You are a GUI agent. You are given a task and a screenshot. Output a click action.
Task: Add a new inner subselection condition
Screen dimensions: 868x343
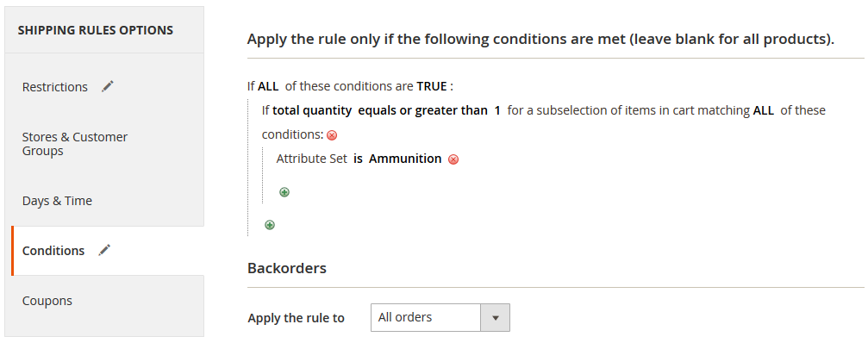pyautogui.click(x=284, y=192)
